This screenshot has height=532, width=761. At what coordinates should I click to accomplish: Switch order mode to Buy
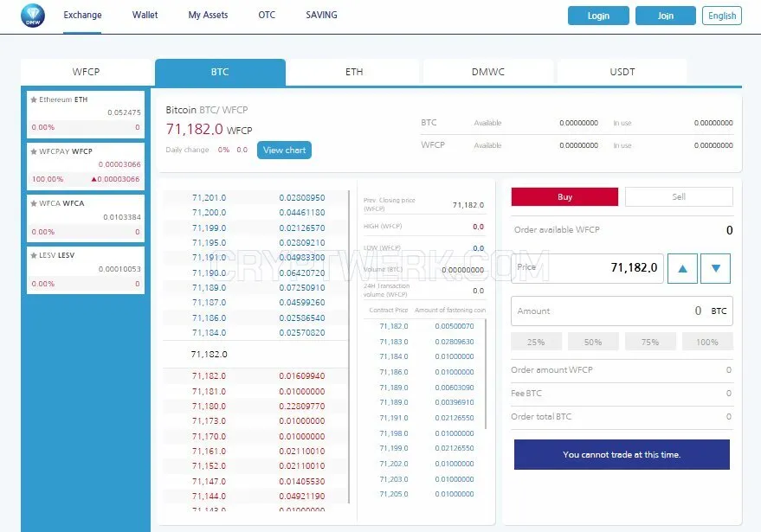coord(564,197)
